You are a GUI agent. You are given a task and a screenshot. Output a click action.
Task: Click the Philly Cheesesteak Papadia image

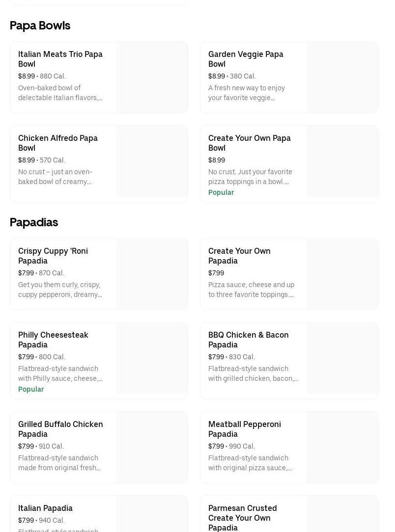pyautogui.click(x=152, y=358)
